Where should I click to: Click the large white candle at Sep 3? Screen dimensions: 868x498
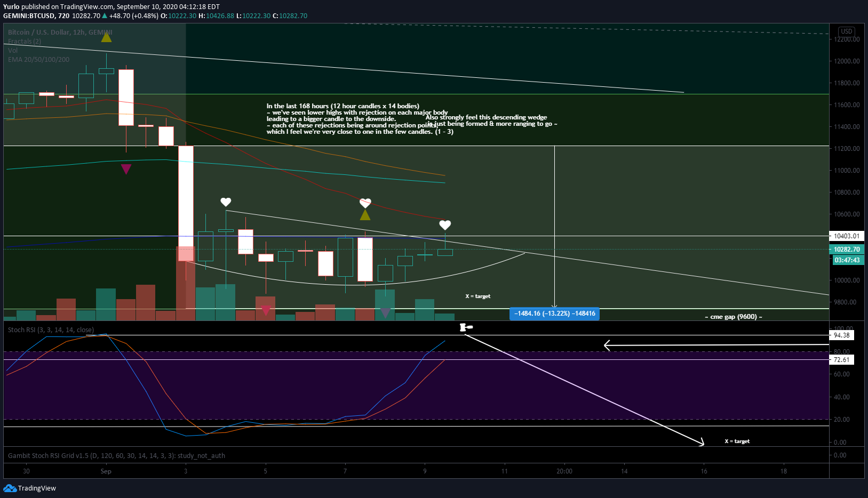pos(186,204)
